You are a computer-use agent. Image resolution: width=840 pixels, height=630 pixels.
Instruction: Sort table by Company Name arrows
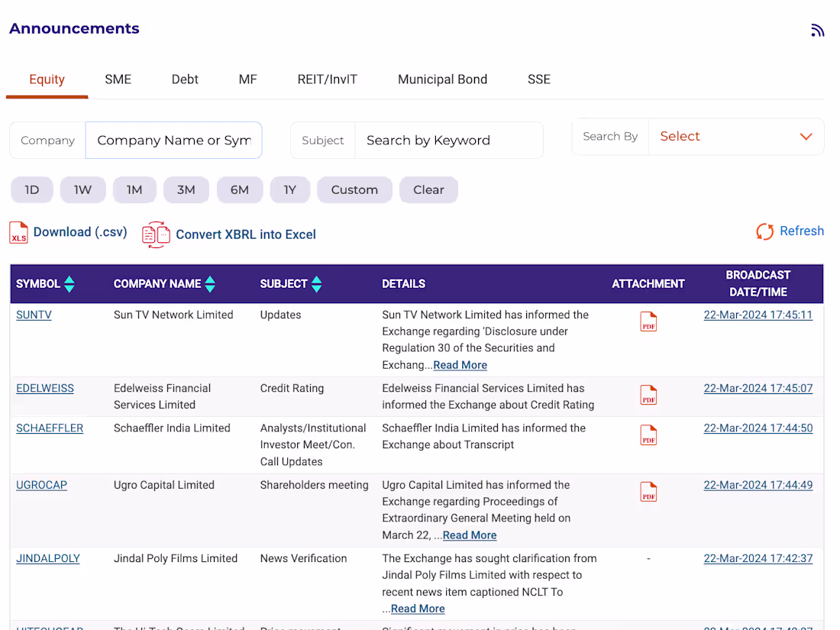pos(210,284)
